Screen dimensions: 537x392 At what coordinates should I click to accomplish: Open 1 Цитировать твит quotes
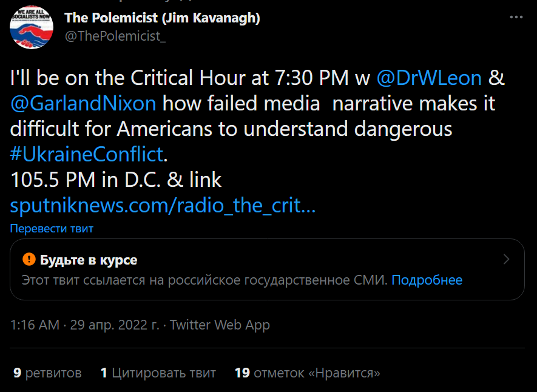tap(158, 373)
